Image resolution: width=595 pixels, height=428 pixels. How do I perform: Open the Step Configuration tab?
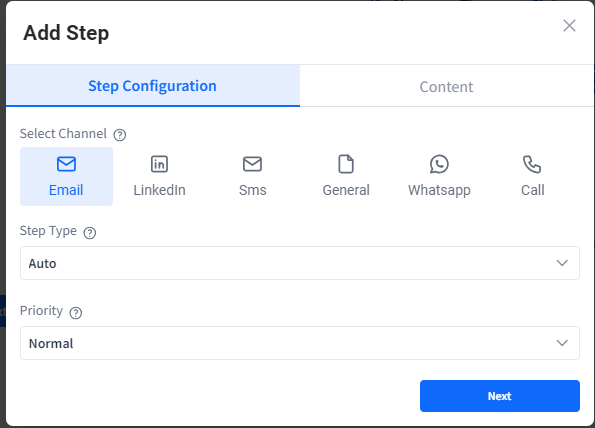[153, 86]
